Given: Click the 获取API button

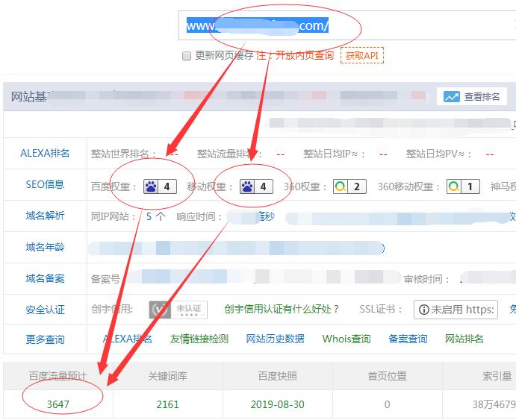Looking at the screenshot, I should pos(362,55).
